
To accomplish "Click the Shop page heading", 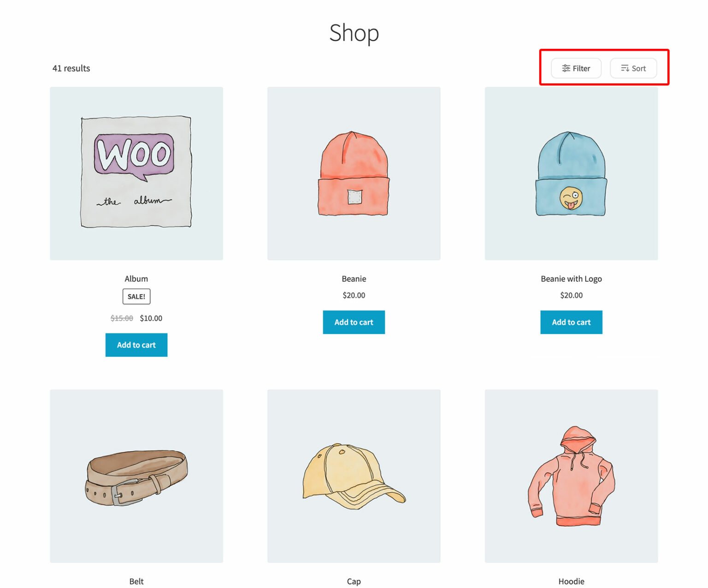I will pyautogui.click(x=354, y=32).
